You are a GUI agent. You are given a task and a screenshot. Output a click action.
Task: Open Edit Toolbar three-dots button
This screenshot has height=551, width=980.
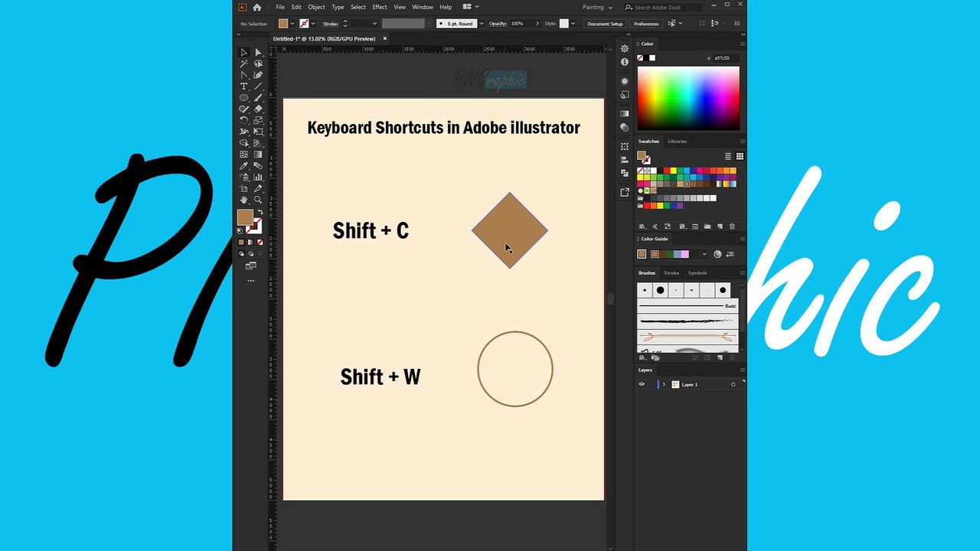pos(250,281)
